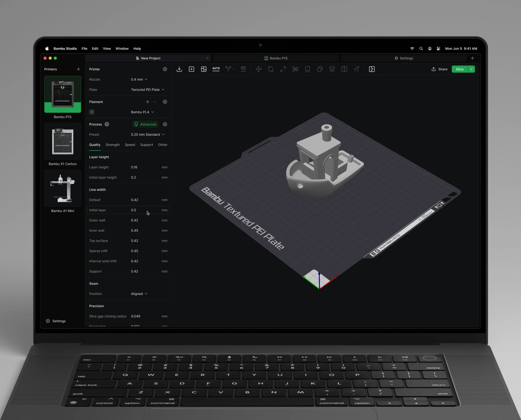Open Filament settings gear icon
521x420 pixels.
click(165, 102)
